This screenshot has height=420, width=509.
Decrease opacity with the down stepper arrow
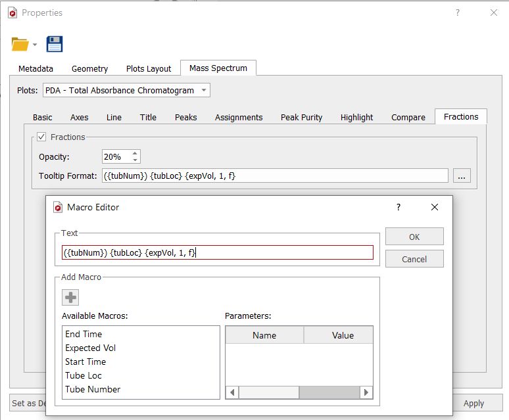click(x=135, y=160)
